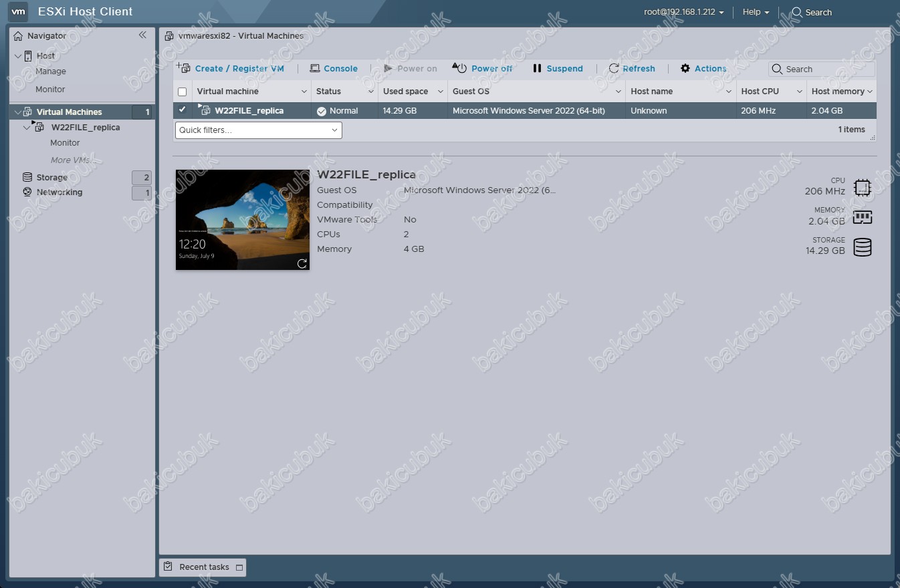Open the Host memory column dropdown arrow
Screen dimensions: 900x588
click(x=870, y=92)
